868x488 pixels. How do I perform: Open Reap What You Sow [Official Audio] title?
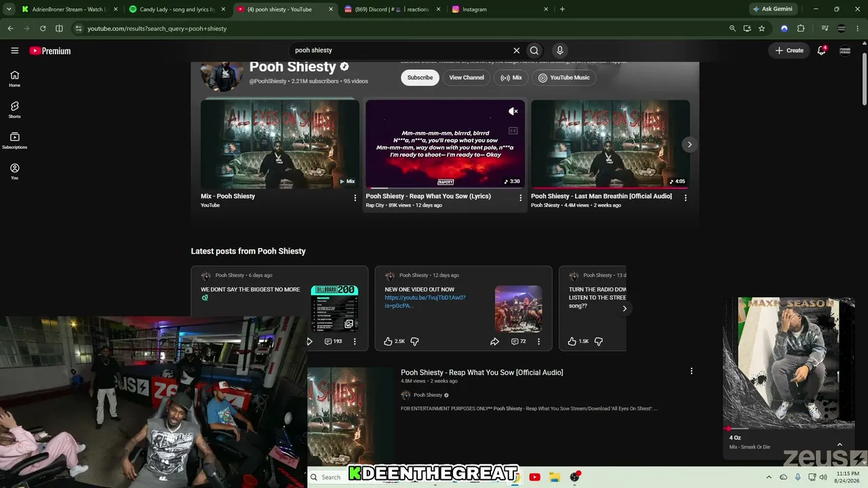click(481, 372)
